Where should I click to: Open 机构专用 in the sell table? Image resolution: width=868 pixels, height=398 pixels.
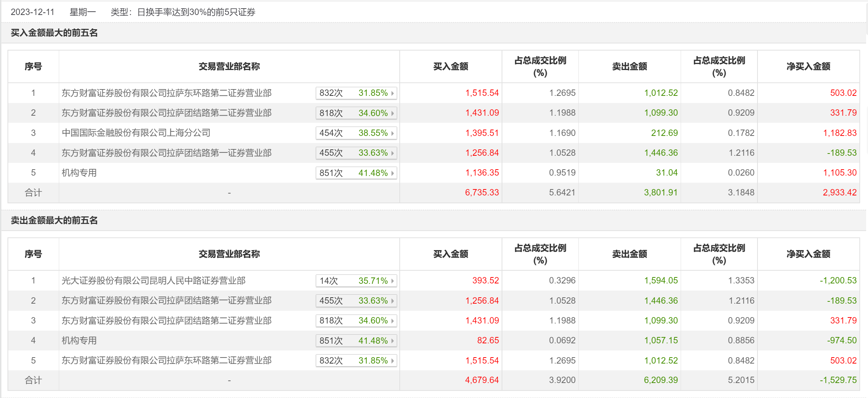(x=79, y=340)
